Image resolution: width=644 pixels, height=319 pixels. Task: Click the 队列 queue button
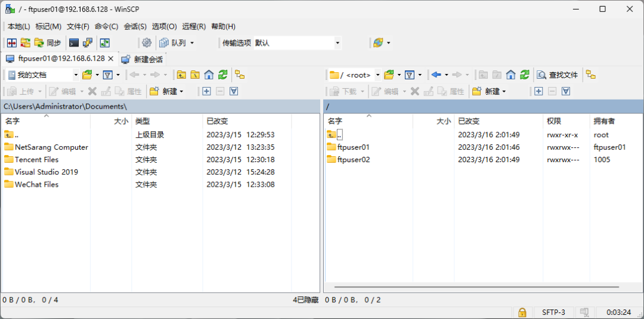(x=174, y=43)
